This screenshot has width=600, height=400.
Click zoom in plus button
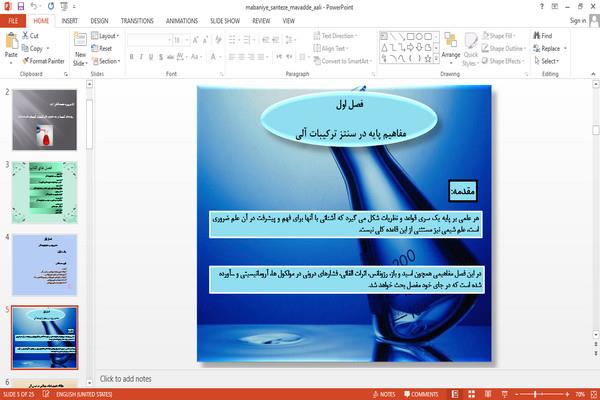click(x=567, y=394)
